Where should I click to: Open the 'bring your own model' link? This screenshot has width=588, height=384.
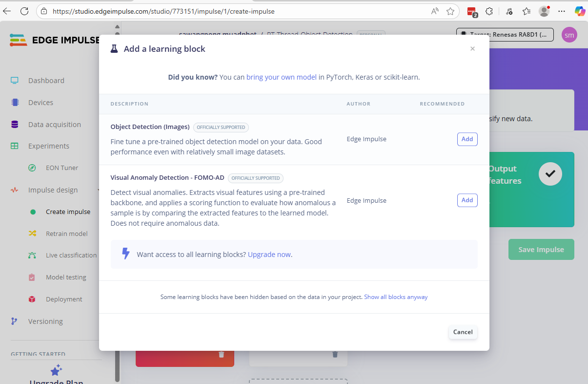[x=281, y=77]
